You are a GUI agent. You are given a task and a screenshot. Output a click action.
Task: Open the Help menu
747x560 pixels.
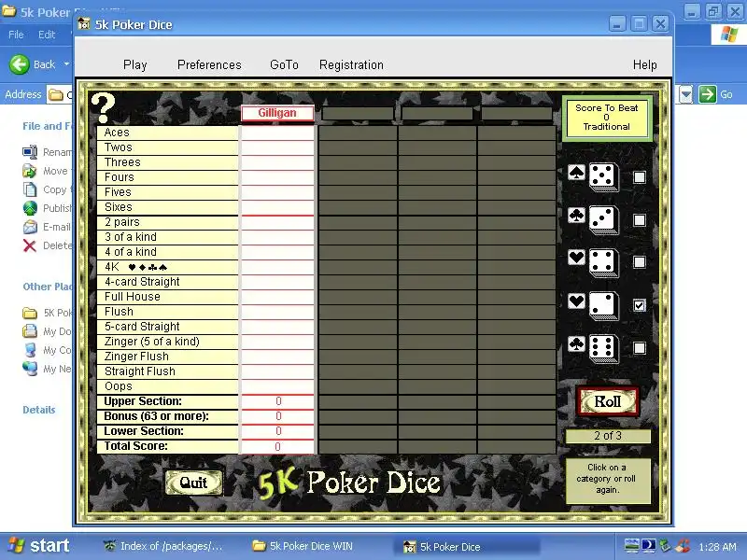tap(644, 64)
